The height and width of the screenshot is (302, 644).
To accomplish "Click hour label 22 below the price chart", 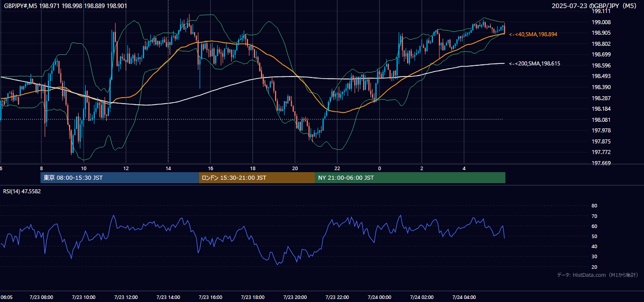I will point(338,168).
